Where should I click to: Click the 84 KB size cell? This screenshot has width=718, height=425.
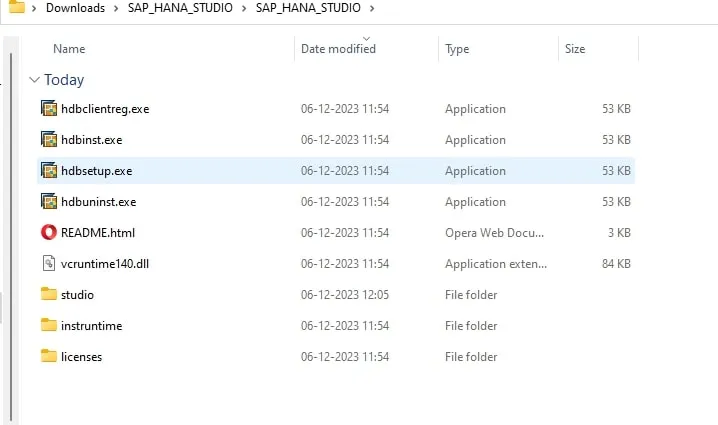point(616,264)
